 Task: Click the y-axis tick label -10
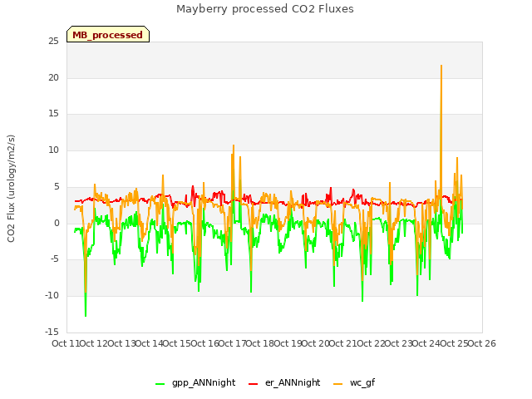[52, 296]
